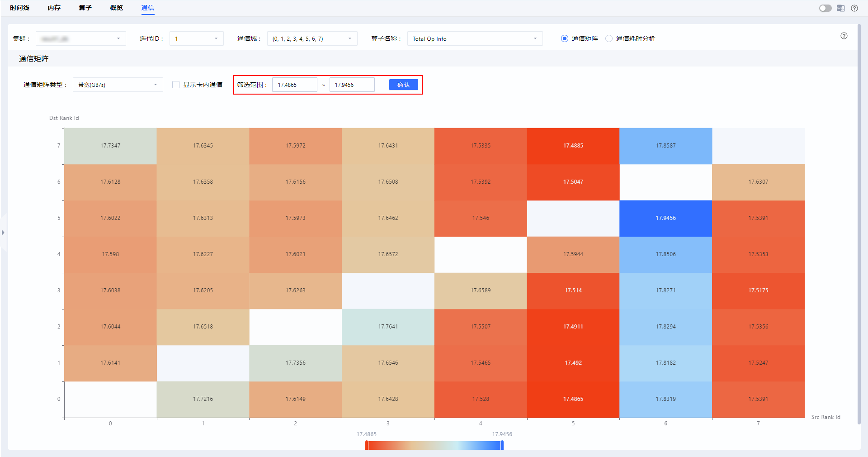
Task: Click heatmap cell 17.5175
Action: 758,290
